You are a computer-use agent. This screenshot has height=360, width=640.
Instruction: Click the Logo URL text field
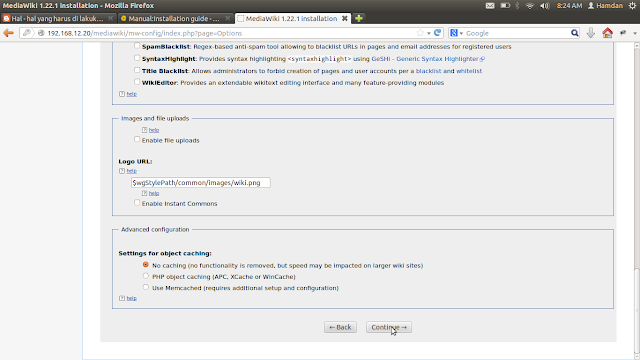(x=200, y=182)
